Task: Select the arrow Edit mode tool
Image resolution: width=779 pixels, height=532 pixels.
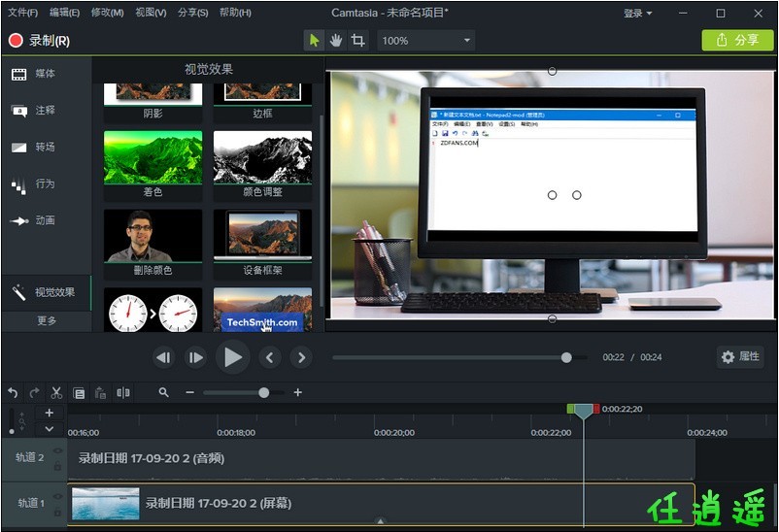Action: coord(314,40)
